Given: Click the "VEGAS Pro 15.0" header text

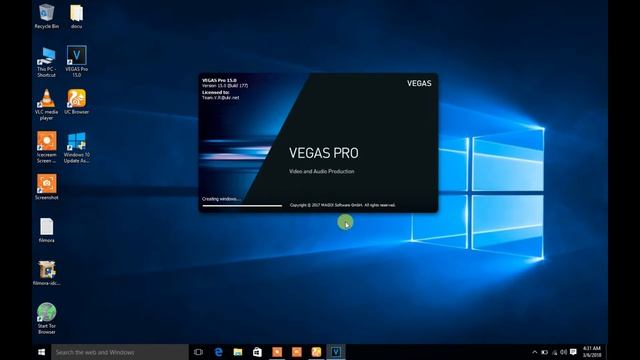Looking at the screenshot, I should tap(219, 80).
